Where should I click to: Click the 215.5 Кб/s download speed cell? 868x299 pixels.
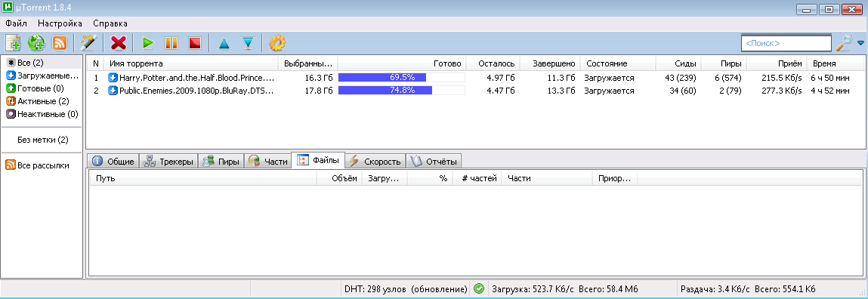point(782,78)
